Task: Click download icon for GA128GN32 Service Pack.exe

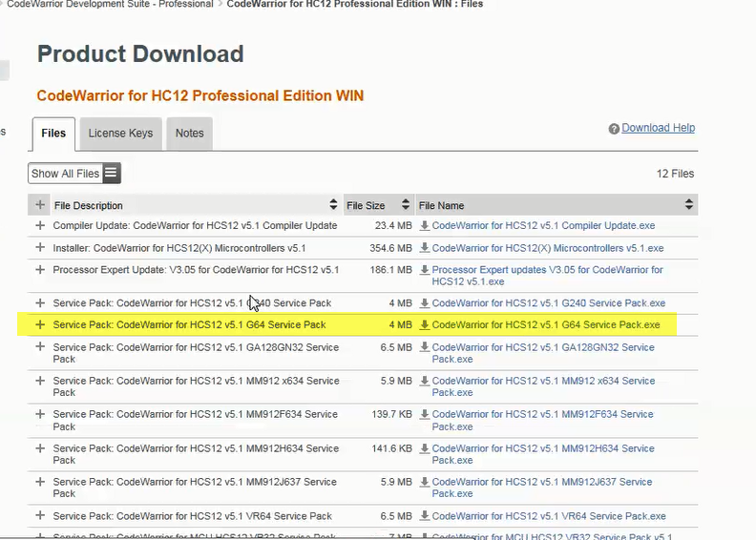Action: 424,347
